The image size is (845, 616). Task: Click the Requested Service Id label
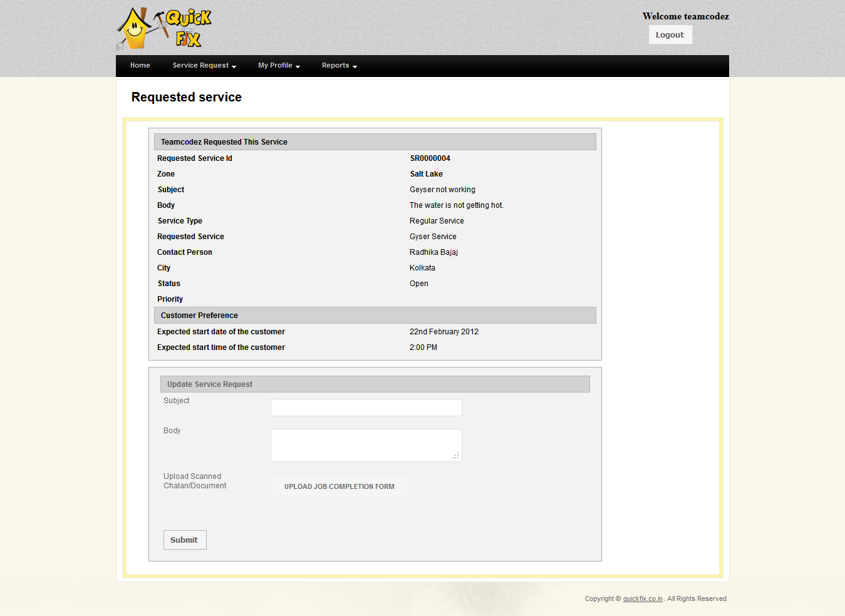coord(195,158)
